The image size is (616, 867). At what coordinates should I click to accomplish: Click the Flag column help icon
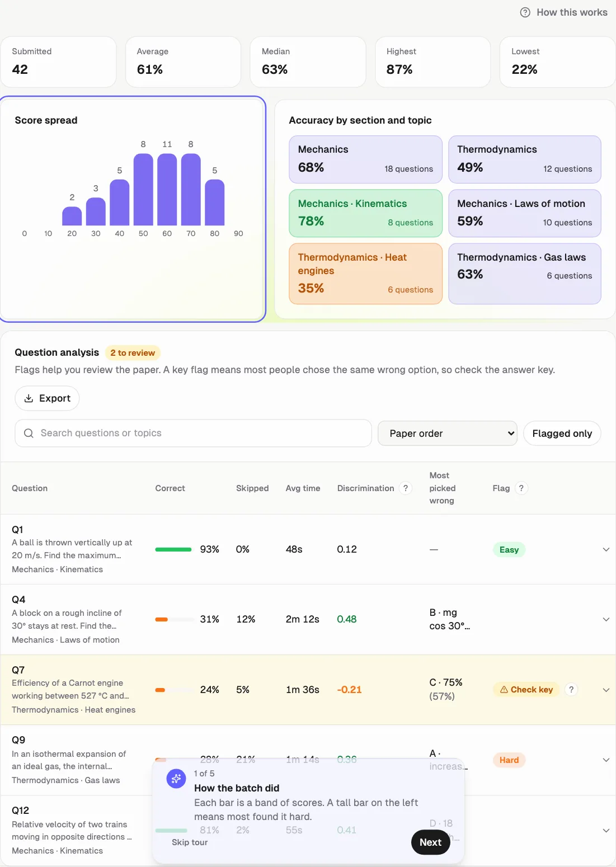coord(521,488)
